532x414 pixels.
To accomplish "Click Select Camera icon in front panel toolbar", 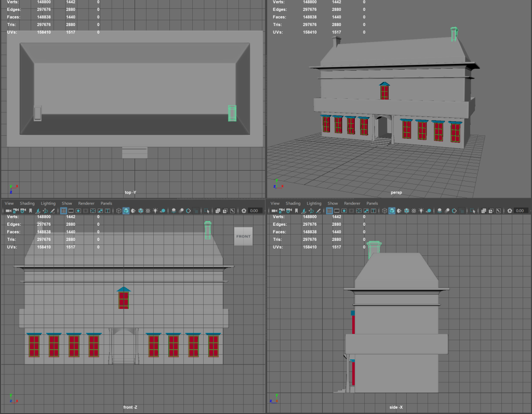I will (x=9, y=211).
